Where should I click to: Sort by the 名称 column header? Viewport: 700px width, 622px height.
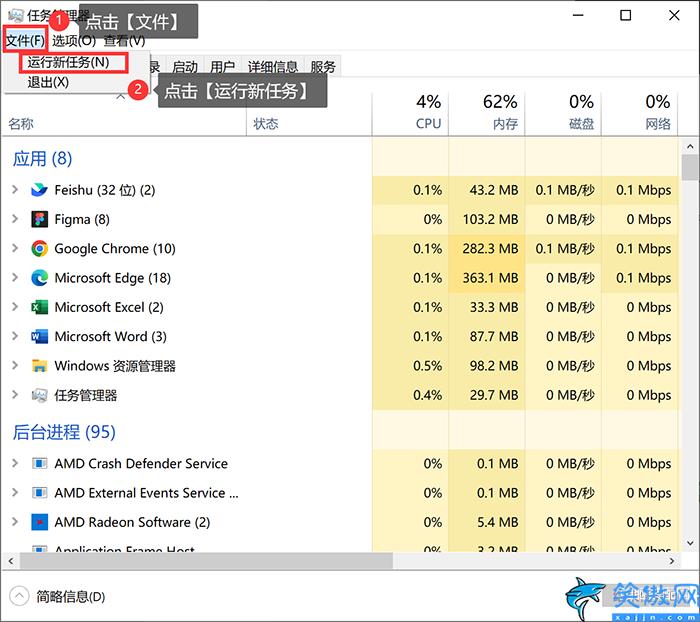click(x=21, y=124)
